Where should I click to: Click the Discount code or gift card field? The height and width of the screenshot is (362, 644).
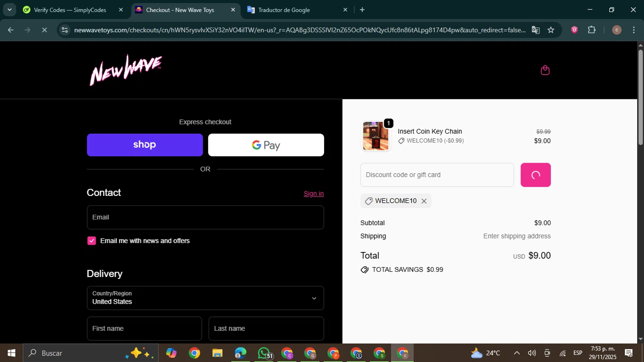437,175
